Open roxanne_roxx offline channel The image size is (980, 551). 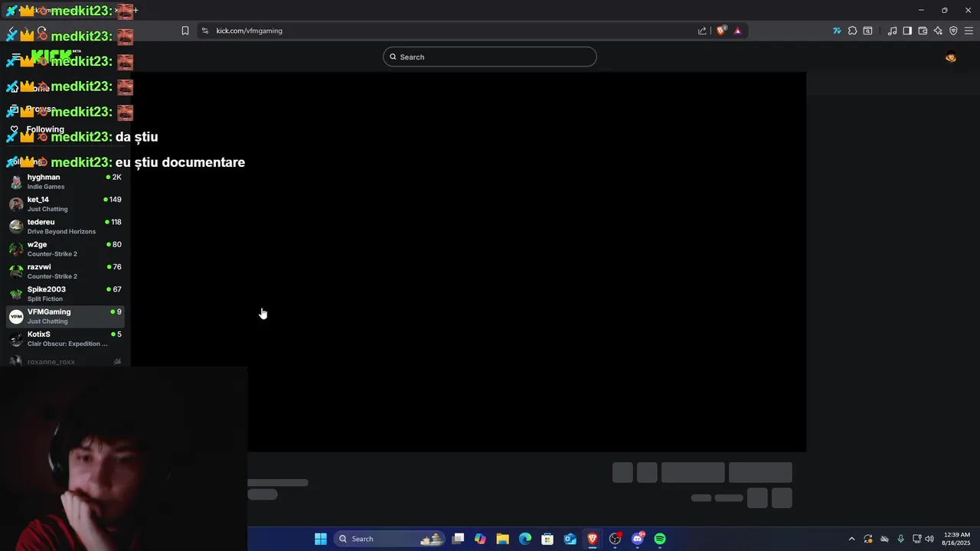click(x=65, y=361)
